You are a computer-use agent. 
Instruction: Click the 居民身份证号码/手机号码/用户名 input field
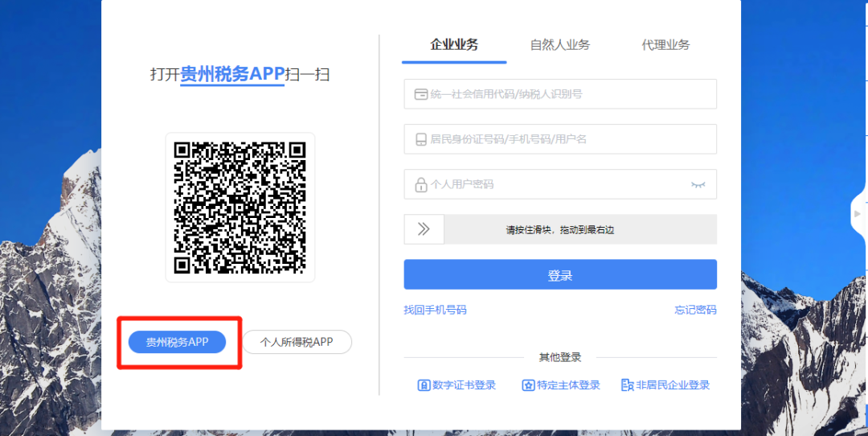point(560,139)
